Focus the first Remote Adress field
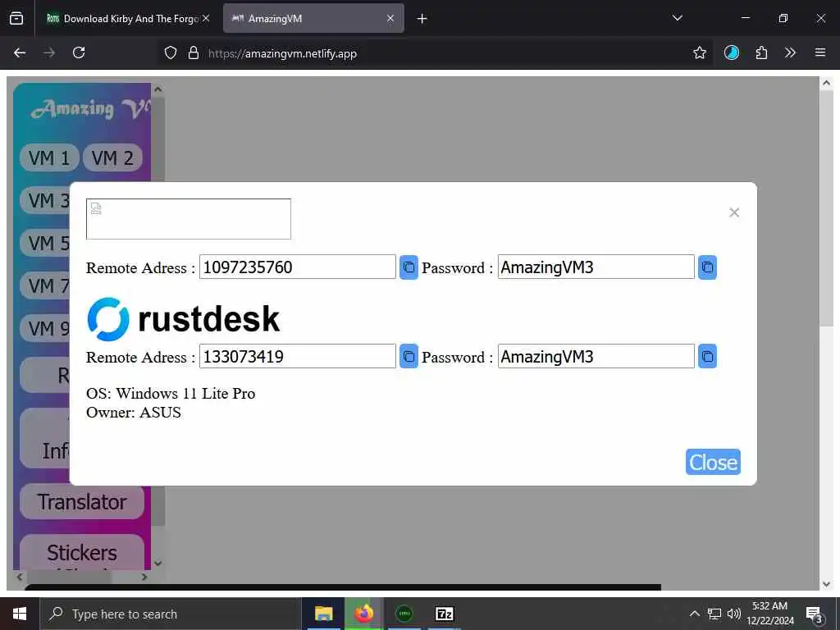840x630 pixels. click(297, 267)
